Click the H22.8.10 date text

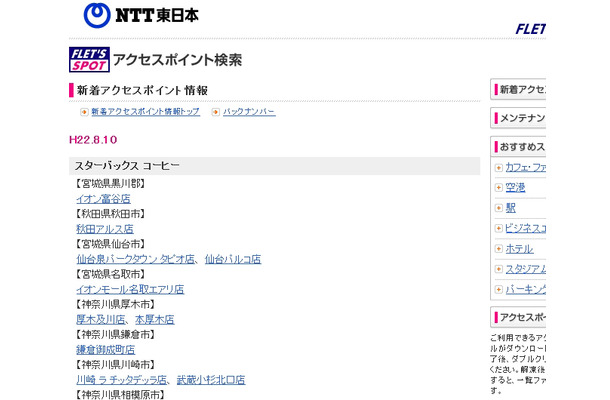tap(93, 140)
